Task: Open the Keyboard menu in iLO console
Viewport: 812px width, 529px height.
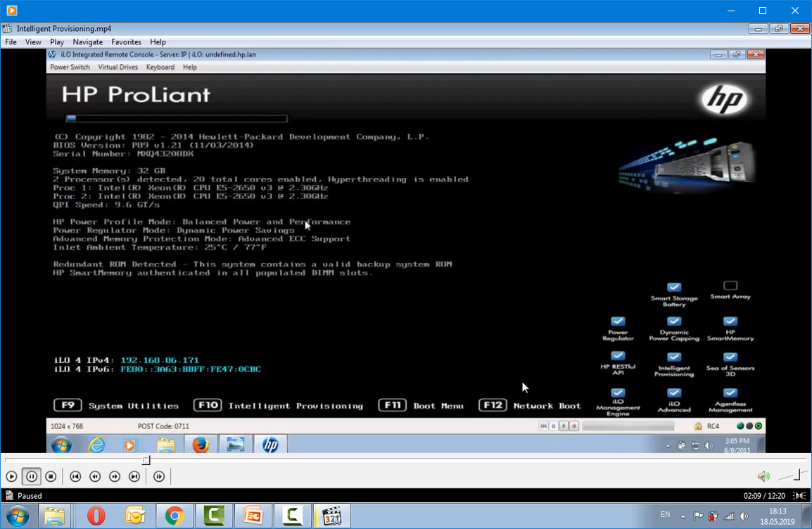Action: (x=160, y=68)
